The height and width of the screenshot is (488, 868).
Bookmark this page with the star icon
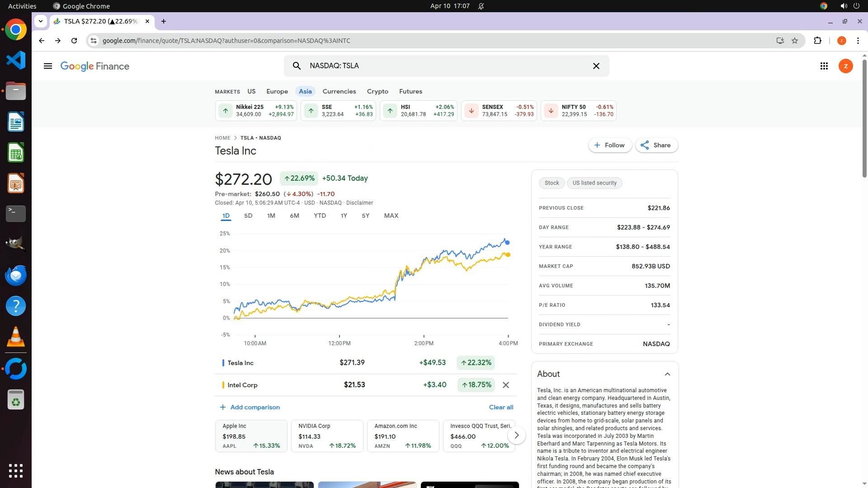795,41
